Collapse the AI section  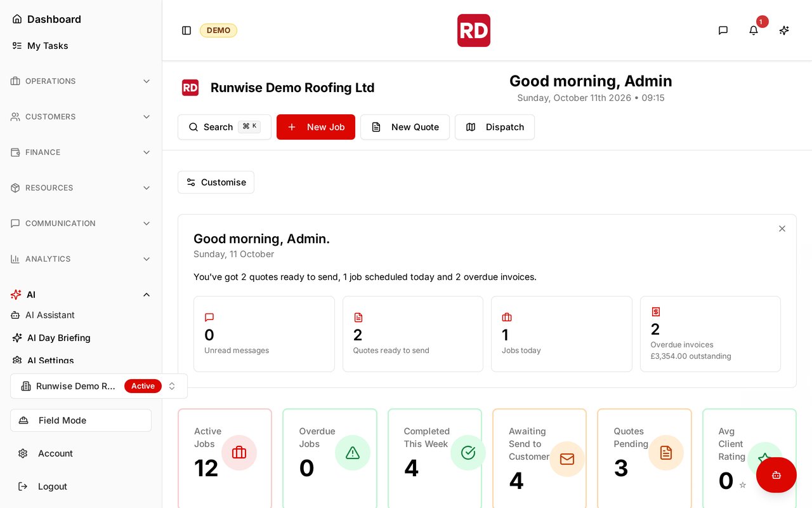coord(81,295)
